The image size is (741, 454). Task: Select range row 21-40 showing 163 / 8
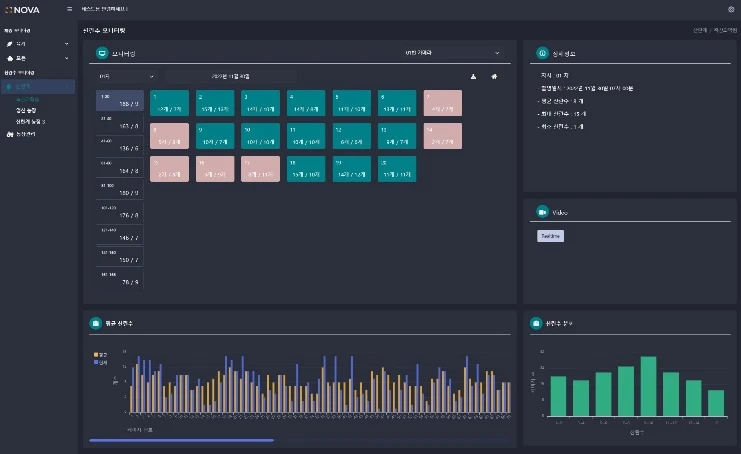[120, 122]
